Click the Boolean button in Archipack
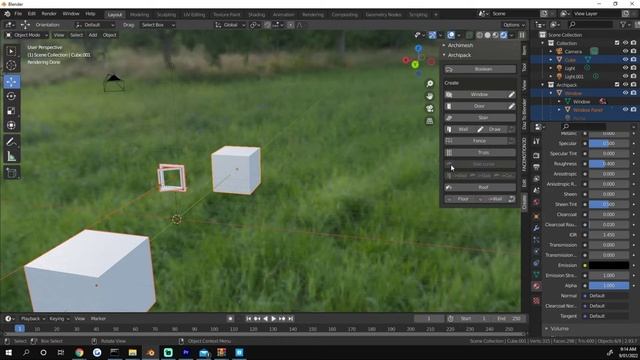Viewport: 640px width, 360px height. 480,69
